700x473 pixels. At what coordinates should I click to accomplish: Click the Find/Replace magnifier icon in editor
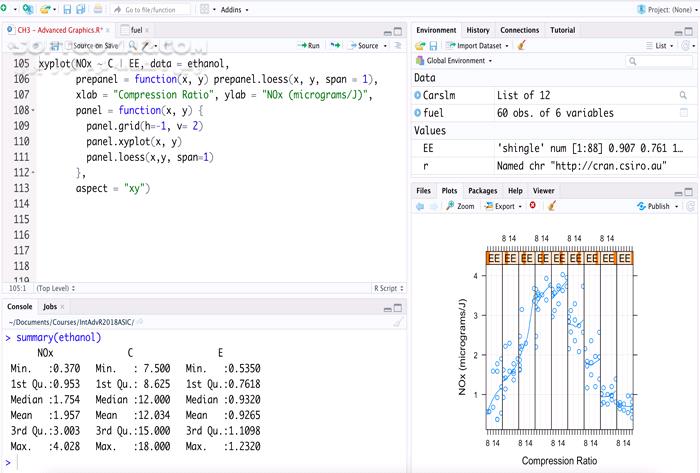(x=133, y=46)
